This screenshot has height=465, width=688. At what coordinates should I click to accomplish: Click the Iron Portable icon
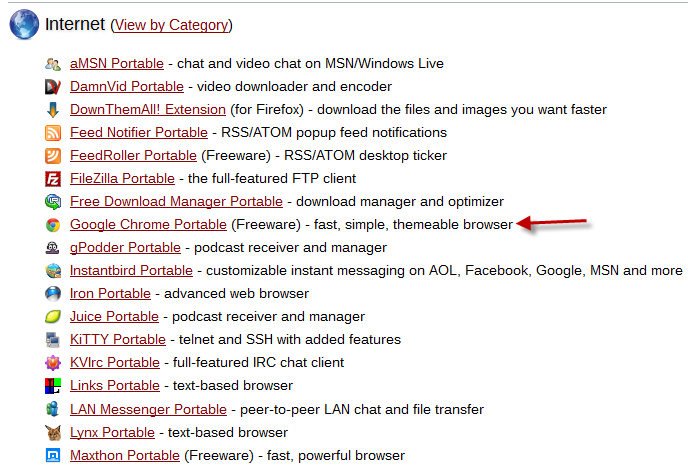53,294
